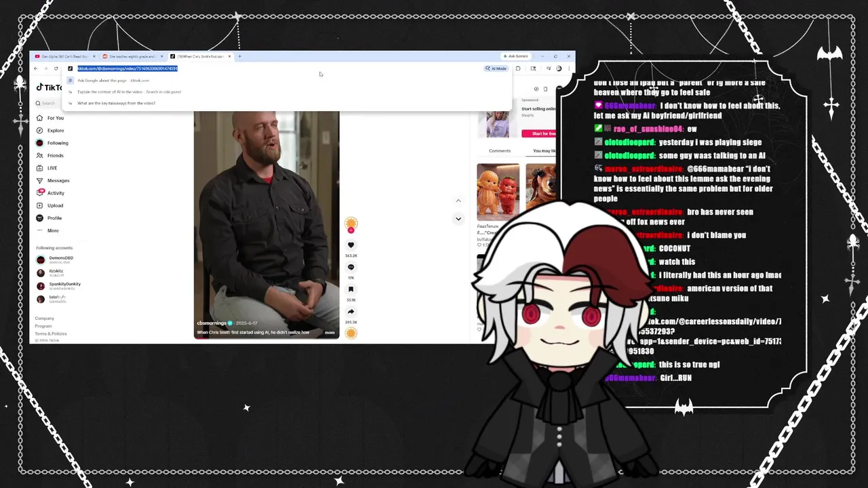Choose 'Ask Google about this page' suggestion
Image resolution: width=868 pixels, height=488 pixels.
pyautogui.click(x=288, y=80)
